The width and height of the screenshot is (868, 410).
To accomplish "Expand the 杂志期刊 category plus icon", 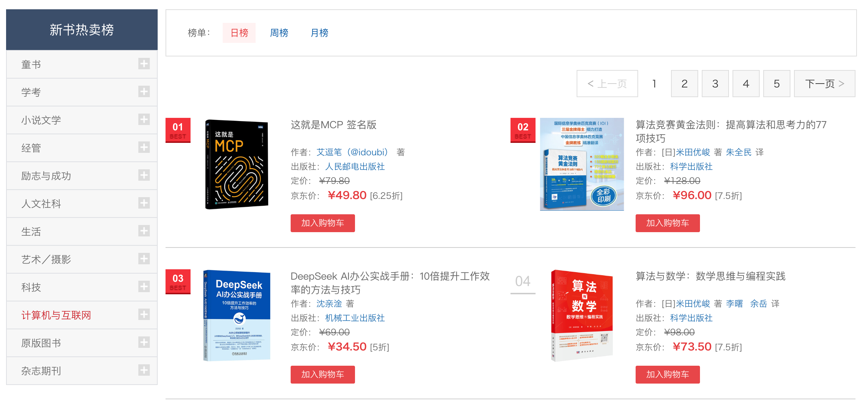I will pyautogui.click(x=144, y=370).
